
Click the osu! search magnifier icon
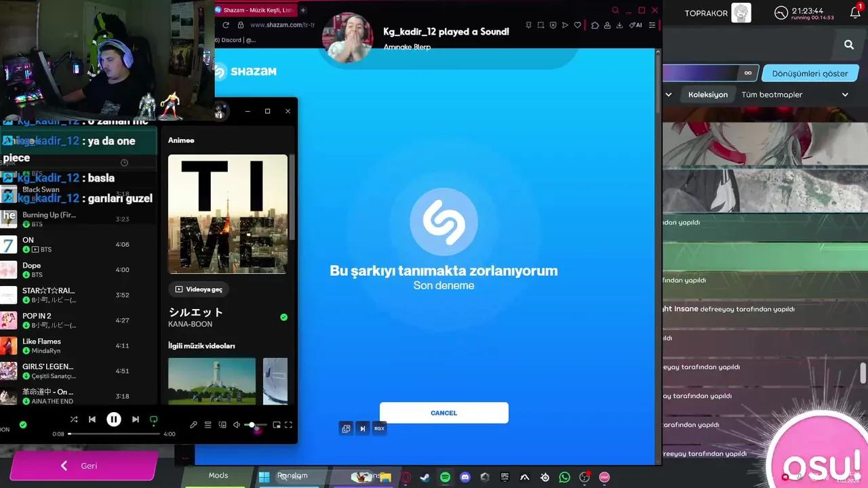(x=849, y=45)
